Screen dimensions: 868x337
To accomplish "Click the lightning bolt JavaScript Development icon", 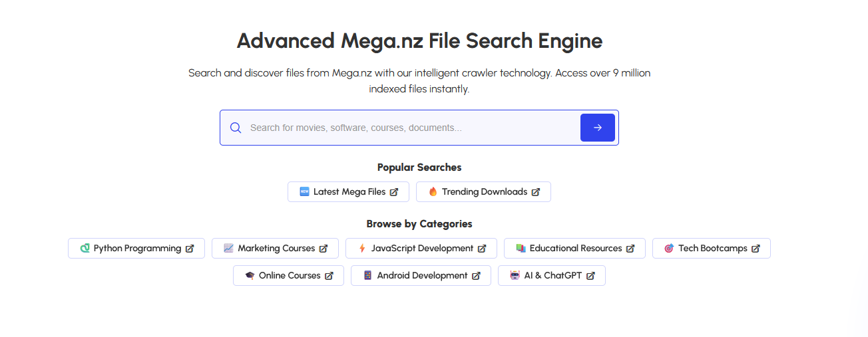I will (x=362, y=248).
